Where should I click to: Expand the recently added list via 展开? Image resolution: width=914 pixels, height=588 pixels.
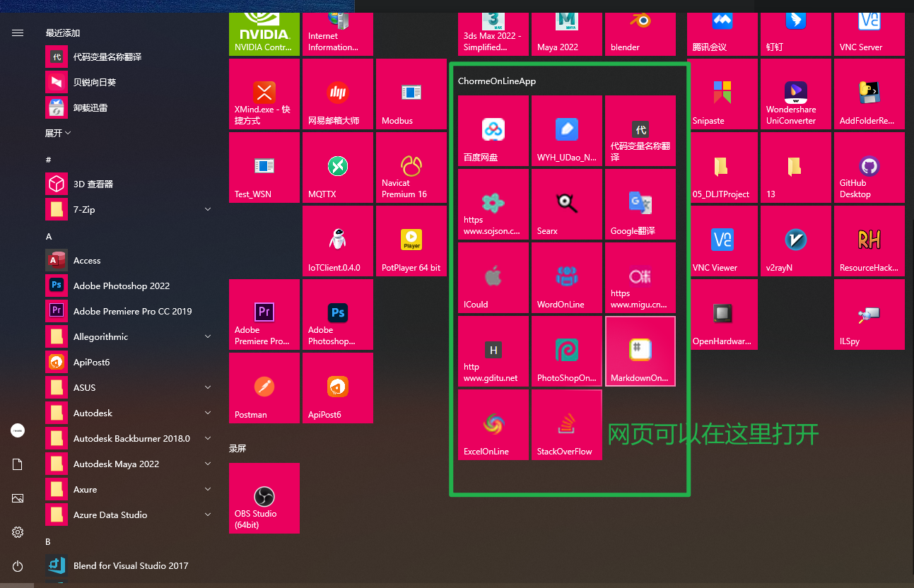click(58, 133)
